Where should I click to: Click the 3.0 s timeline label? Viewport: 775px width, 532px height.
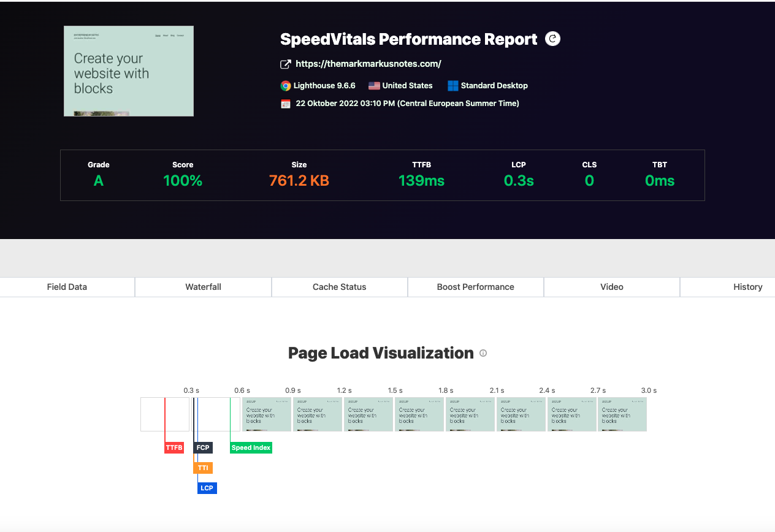click(x=649, y=390)
